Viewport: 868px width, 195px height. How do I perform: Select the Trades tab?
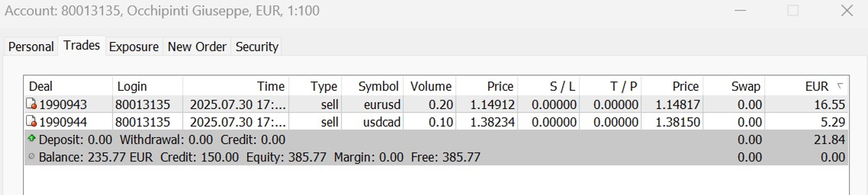coord(82,45)
